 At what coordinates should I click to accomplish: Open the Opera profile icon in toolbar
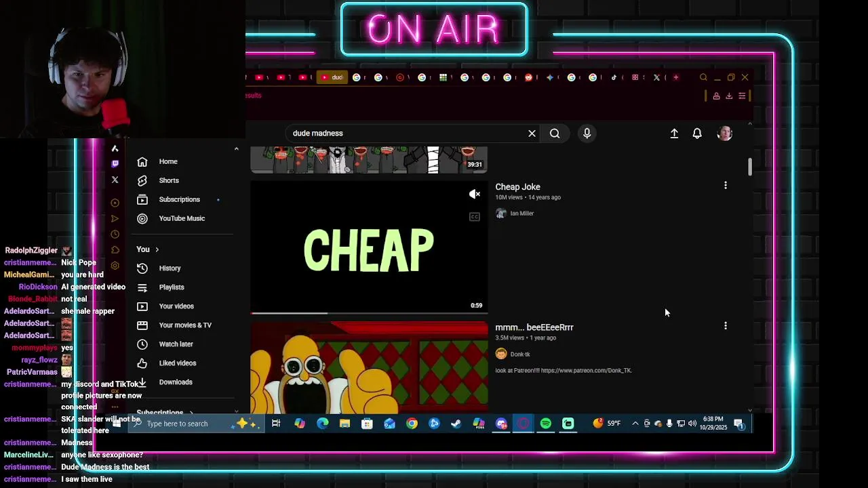click(x=716, y=96)
